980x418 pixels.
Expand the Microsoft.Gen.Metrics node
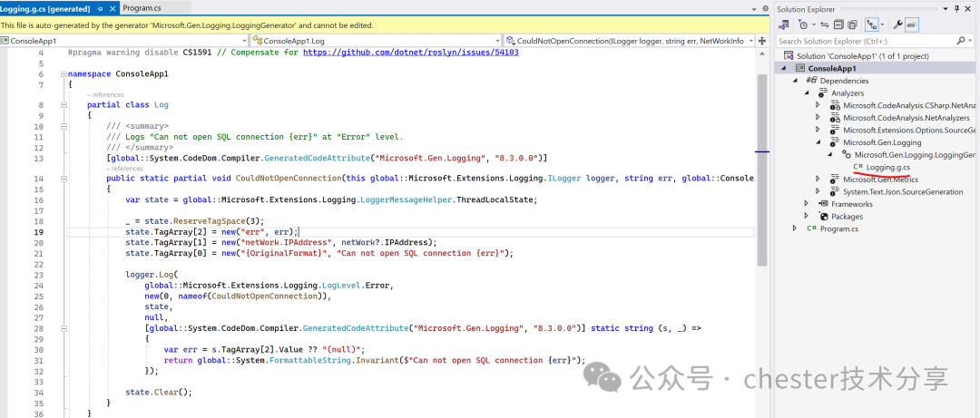click(818, 180)
